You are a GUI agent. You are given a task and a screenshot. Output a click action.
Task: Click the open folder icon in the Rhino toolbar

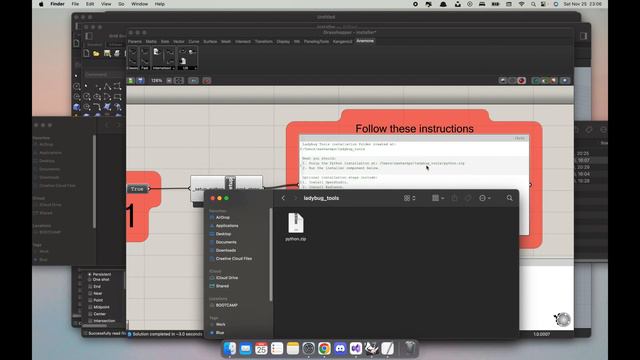[x=96, y=53]
